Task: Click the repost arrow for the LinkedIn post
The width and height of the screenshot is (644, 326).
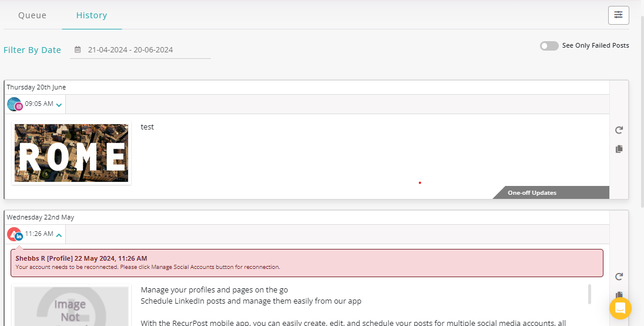Action: coord(619,277)
